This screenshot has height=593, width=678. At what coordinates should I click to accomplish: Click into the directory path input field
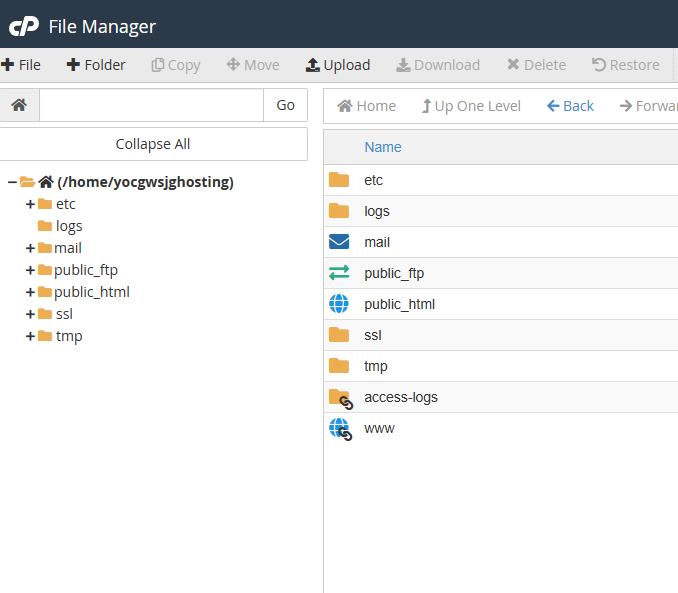151,105
